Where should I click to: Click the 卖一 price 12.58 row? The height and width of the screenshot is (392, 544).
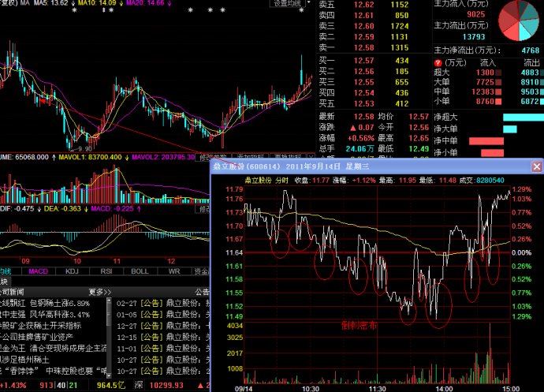tap(364, 48)
